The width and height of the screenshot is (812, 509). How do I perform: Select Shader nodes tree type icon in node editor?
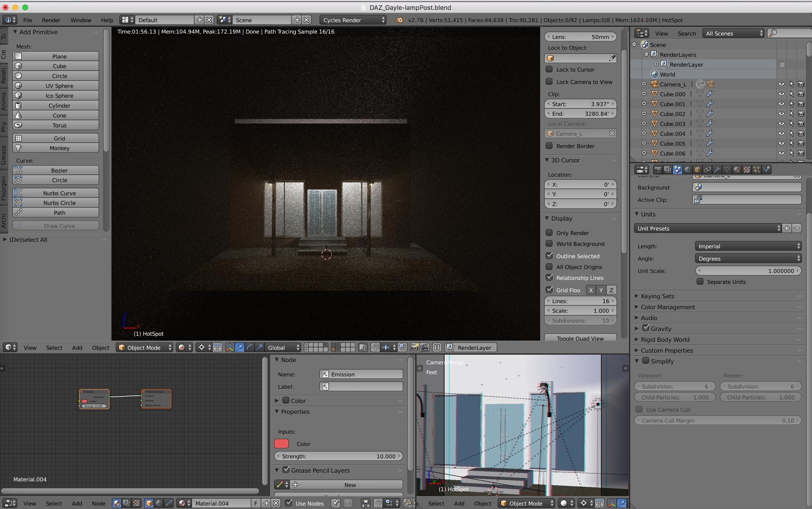click(117, 503)
